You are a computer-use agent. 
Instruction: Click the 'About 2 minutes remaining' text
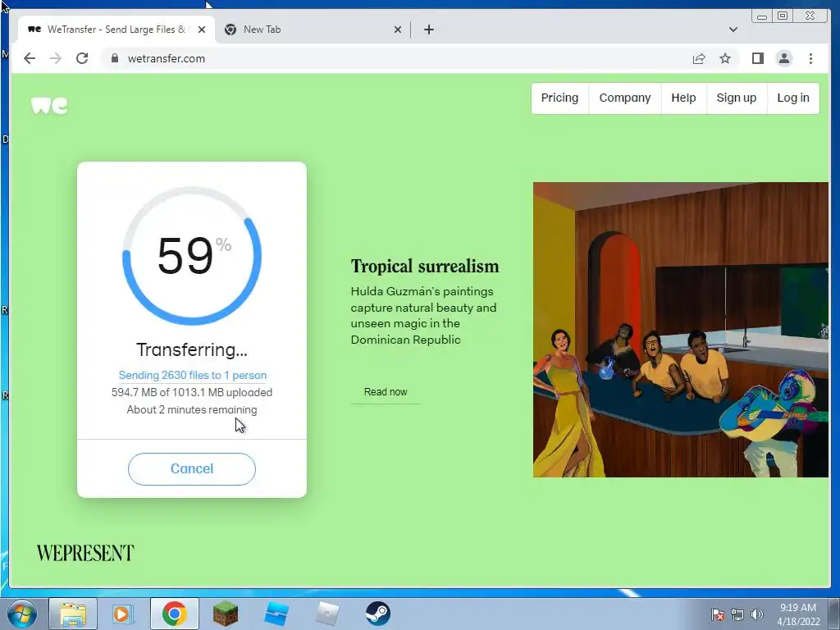(x=192, y=410)
